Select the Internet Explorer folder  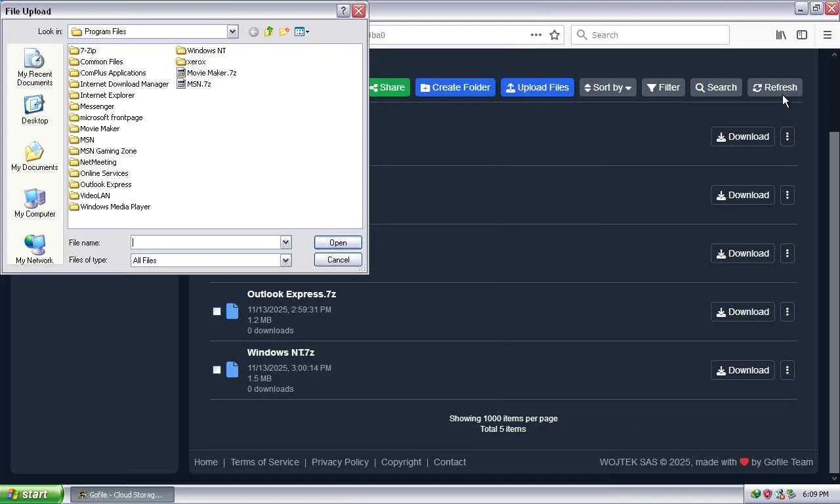102,95
